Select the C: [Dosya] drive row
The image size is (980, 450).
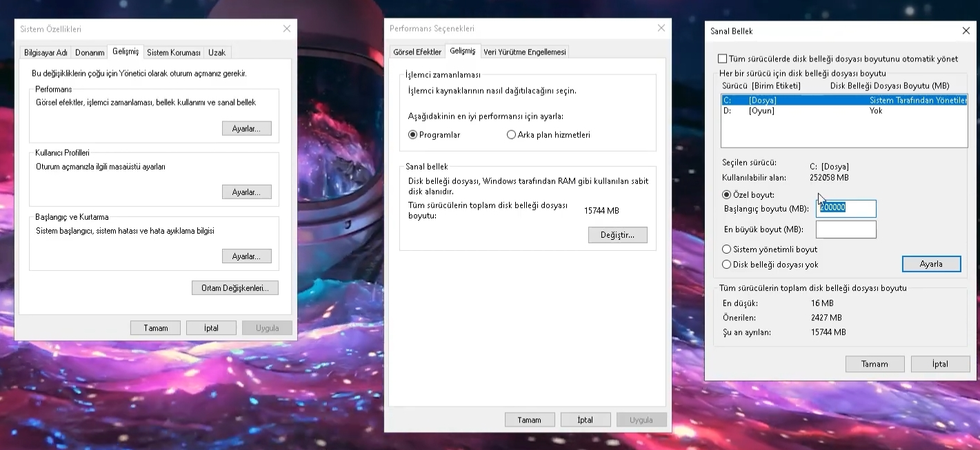point(844,101)
